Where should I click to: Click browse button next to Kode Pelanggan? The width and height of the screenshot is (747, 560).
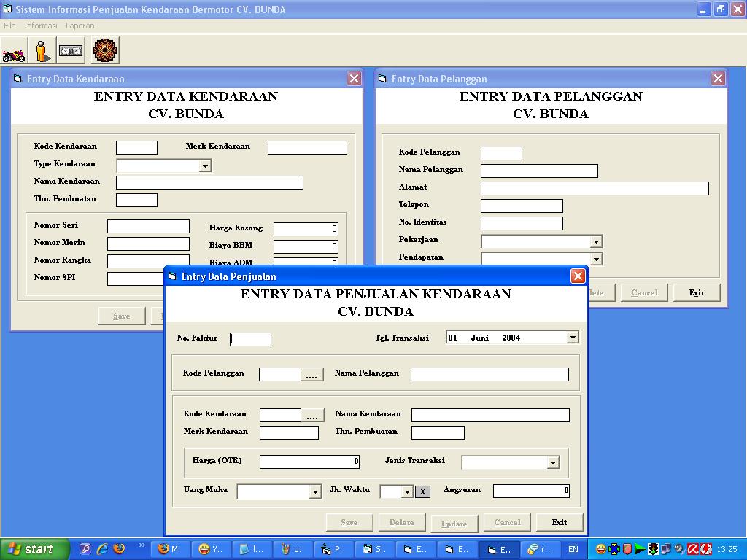(x=311, y=374)
